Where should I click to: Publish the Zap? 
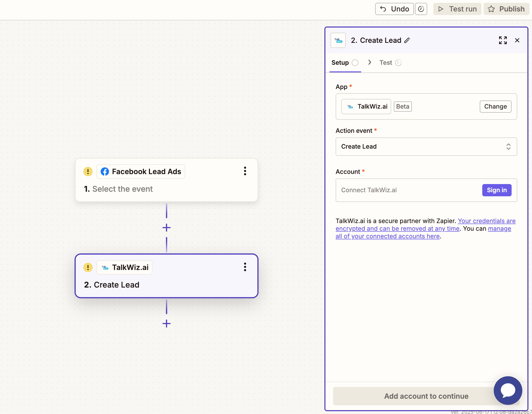[506, 9]
